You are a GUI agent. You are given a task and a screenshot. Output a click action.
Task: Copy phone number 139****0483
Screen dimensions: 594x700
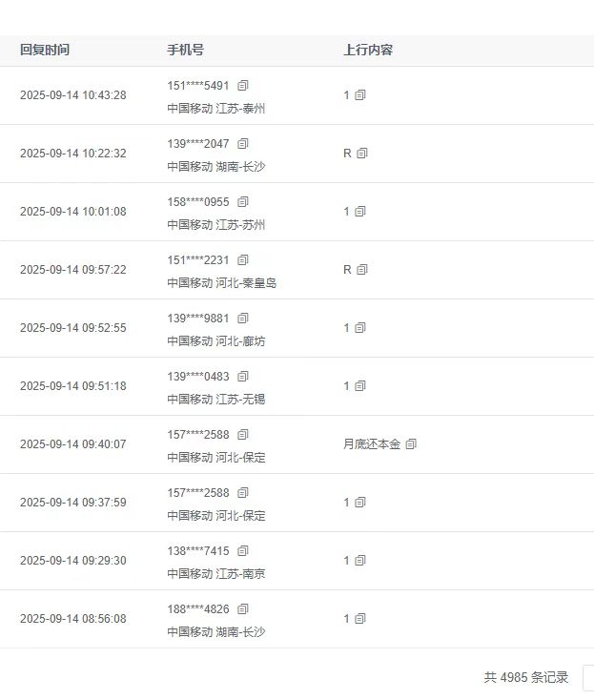click(x=243, y=376)
